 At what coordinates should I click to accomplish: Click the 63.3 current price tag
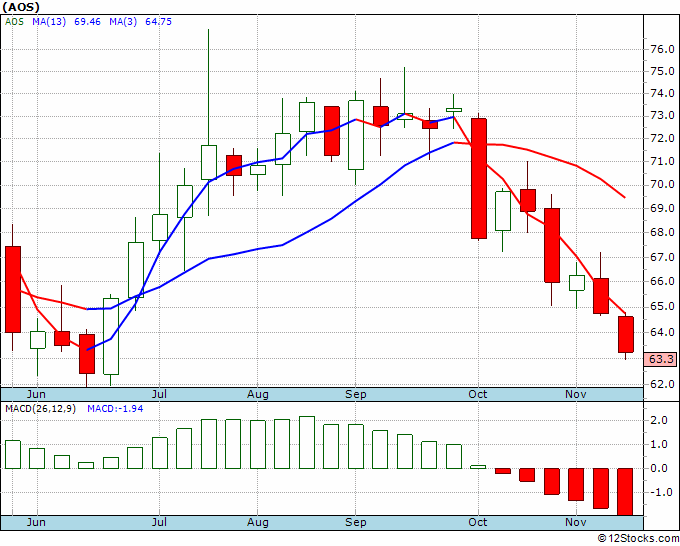click(x=660, y=359)
